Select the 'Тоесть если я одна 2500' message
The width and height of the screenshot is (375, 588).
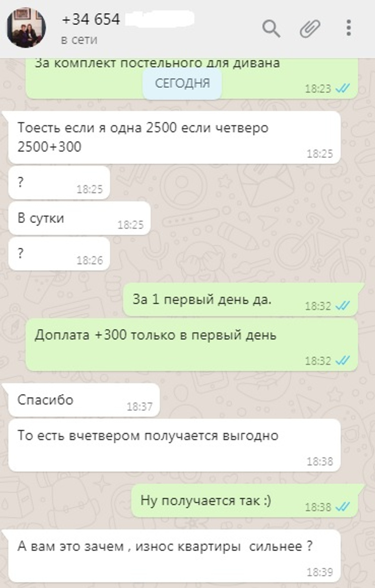[x=174, y=137]
